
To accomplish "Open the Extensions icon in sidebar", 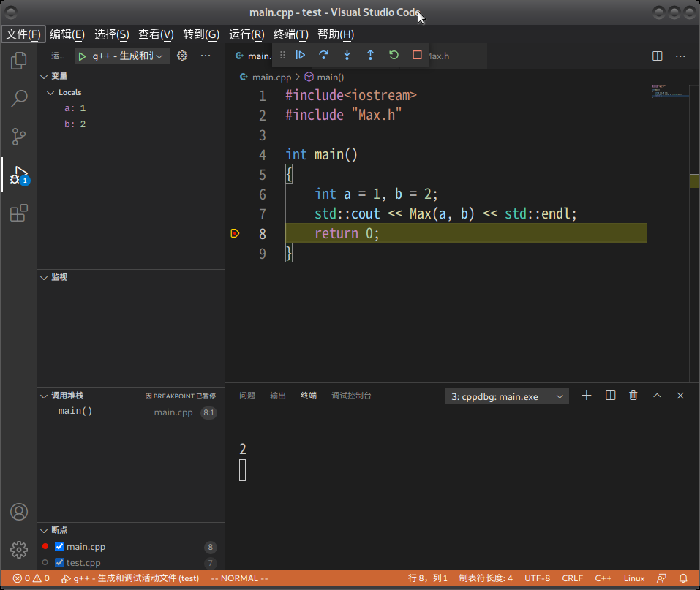I will (x=18, y=213).
